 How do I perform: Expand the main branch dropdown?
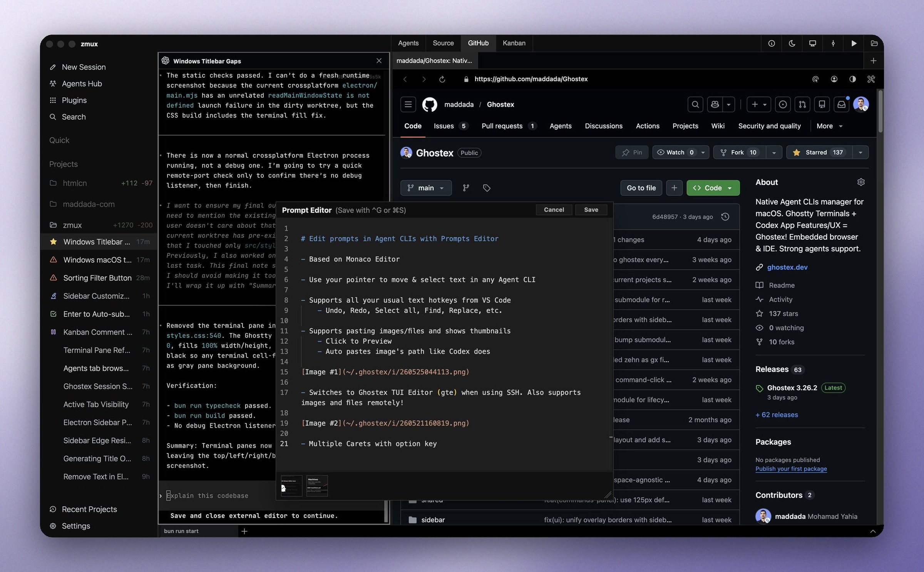coord(426,188)
